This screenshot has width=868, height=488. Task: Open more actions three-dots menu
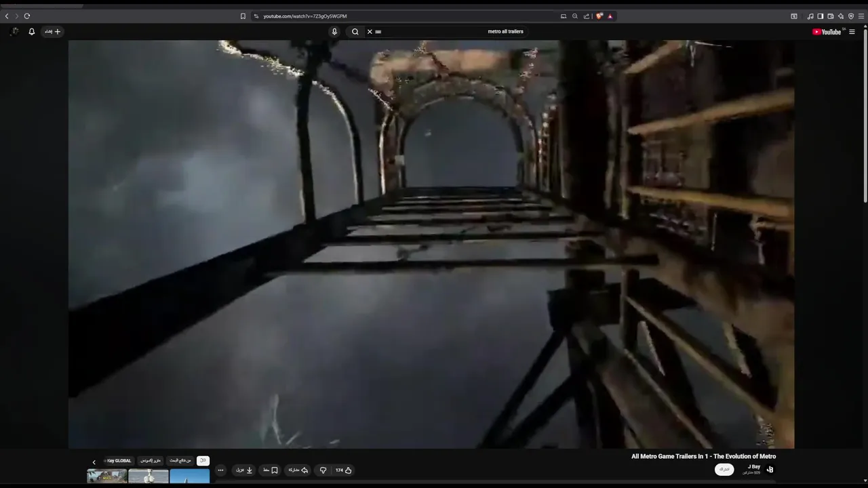click(220, 470)
